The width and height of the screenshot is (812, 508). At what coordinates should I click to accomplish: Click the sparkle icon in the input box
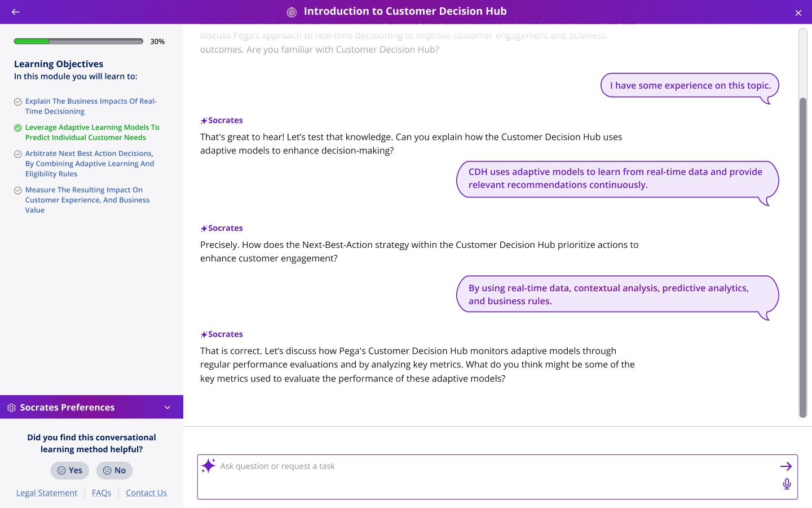(x=208, y=466)
